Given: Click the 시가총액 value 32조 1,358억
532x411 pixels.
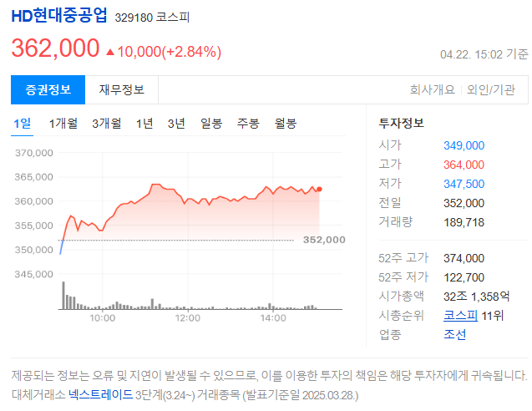Looking at the screenshot, I should pos(476,297).
